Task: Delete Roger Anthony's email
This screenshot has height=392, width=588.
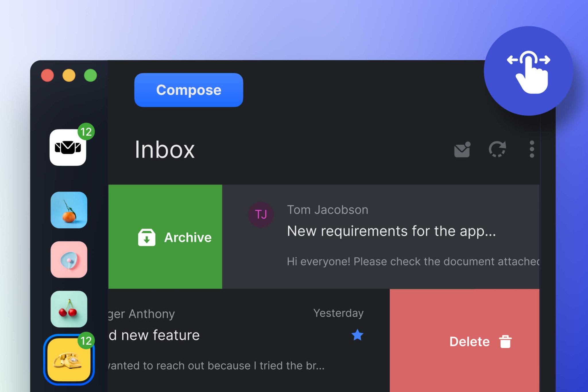Action: (469, 341)
